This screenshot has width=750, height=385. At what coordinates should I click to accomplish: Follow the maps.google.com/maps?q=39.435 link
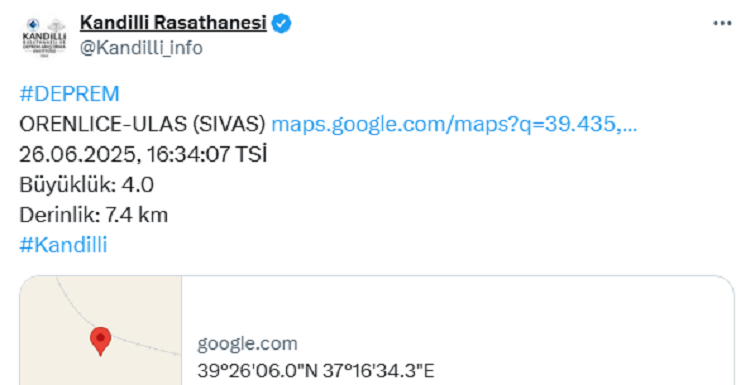pos(454,124)
